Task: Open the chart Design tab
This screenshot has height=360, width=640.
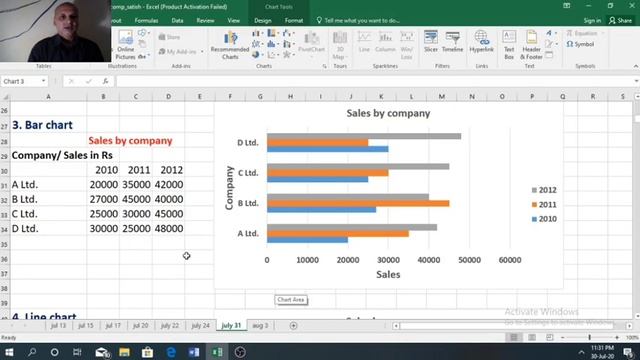Action: point(262,20)
